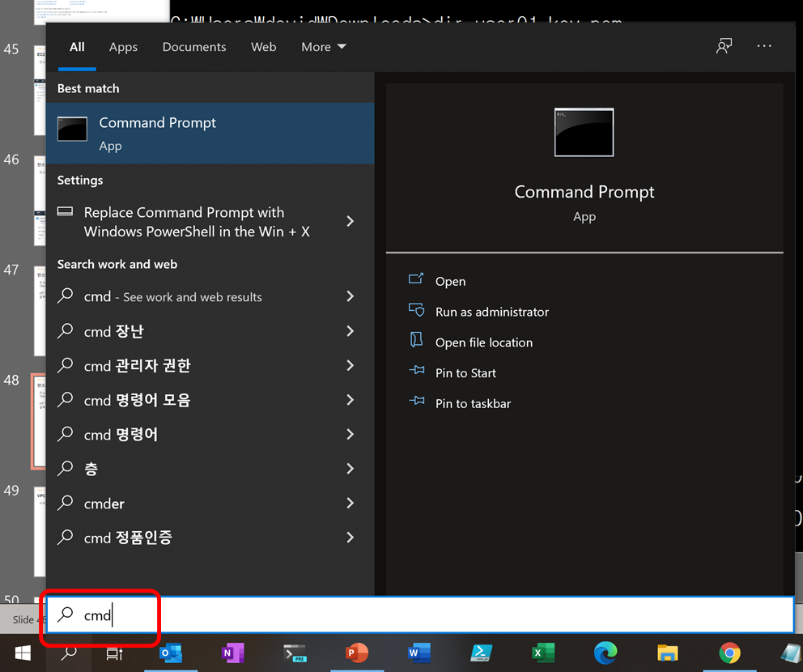Click the search feedback icon
The height and width of the screenshot is (672, 803).
pyautogui.click(x=724, y=47)
